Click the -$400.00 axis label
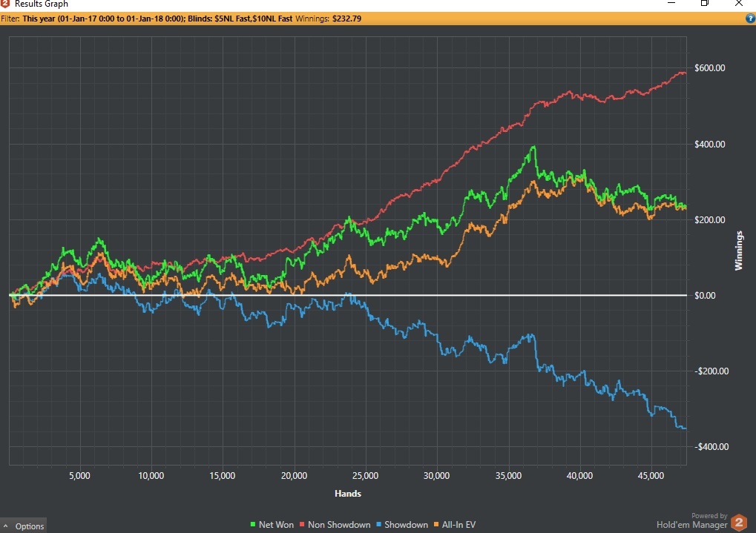Image resolution: width=756 pixels, height=533 pixels. point(711,447)
